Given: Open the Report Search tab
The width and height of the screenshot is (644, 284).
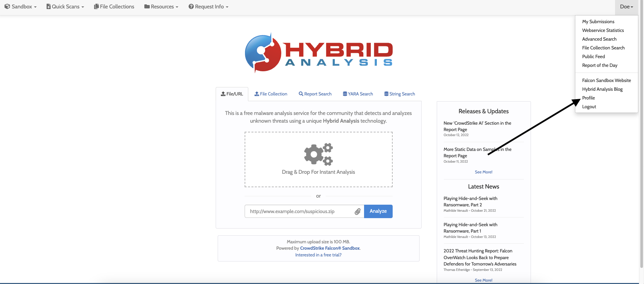Looking at the screenshot, I should tap(315, 94).
